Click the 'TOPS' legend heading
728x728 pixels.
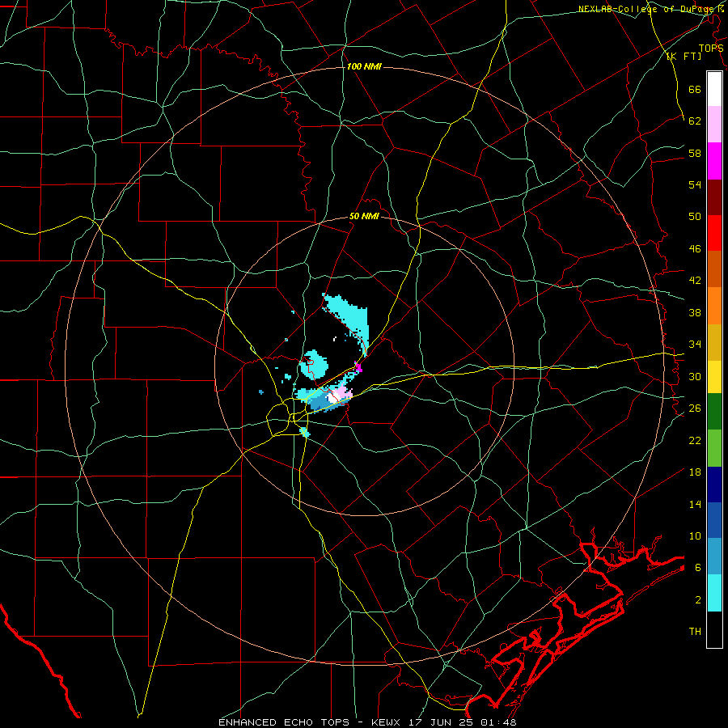(711, 48)
